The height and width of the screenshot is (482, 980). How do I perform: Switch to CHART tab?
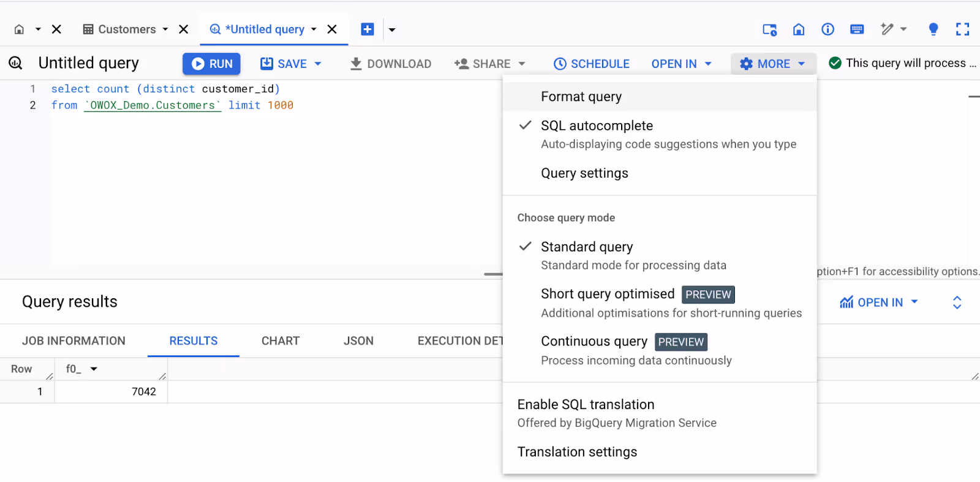pyautogui.click(x=281, y=341)
